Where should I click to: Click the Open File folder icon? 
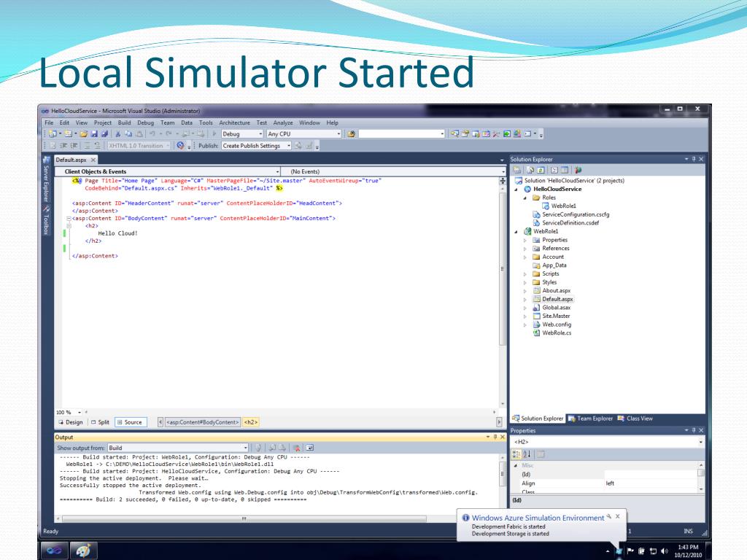coord(84,134)
